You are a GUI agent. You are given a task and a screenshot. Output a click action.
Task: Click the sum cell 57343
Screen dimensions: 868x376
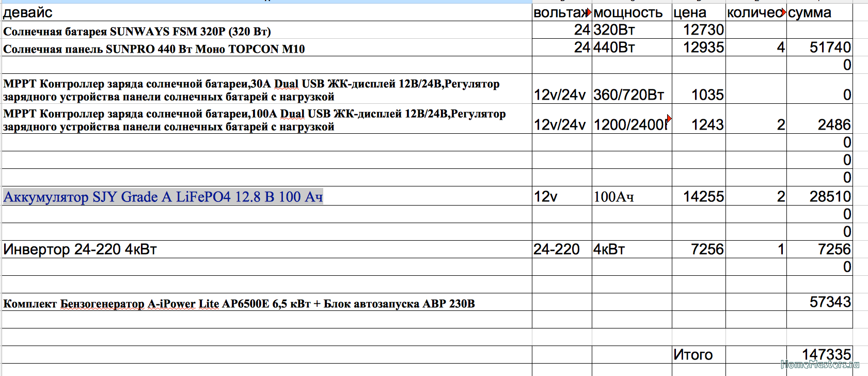(819, 302)
